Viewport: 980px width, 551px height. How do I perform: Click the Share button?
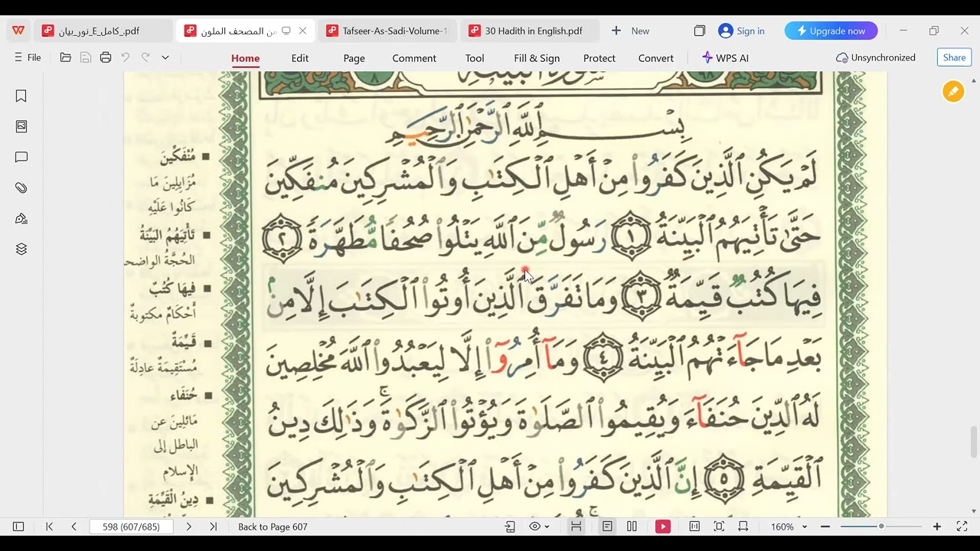pyautogui.click(x=955, y=57)
